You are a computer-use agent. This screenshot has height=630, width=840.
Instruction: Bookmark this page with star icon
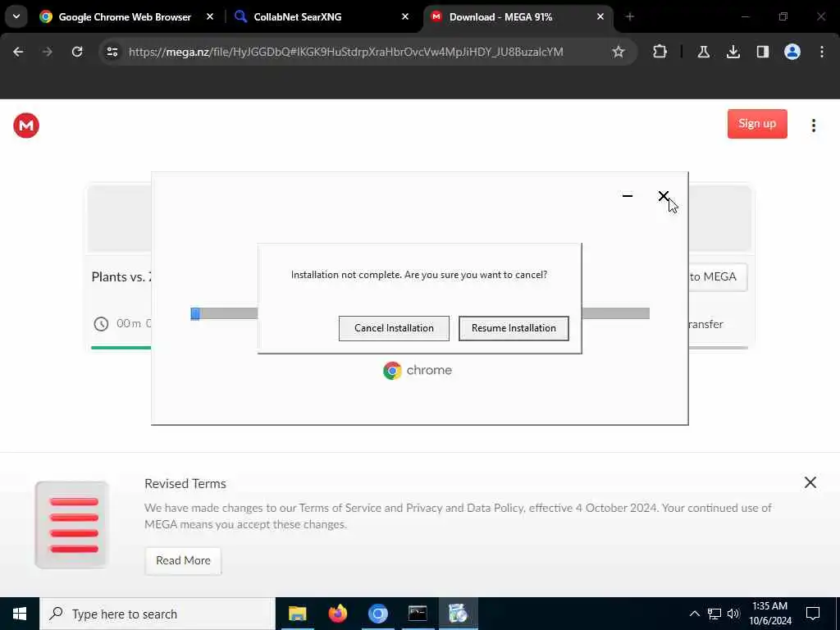click(619, 52)
